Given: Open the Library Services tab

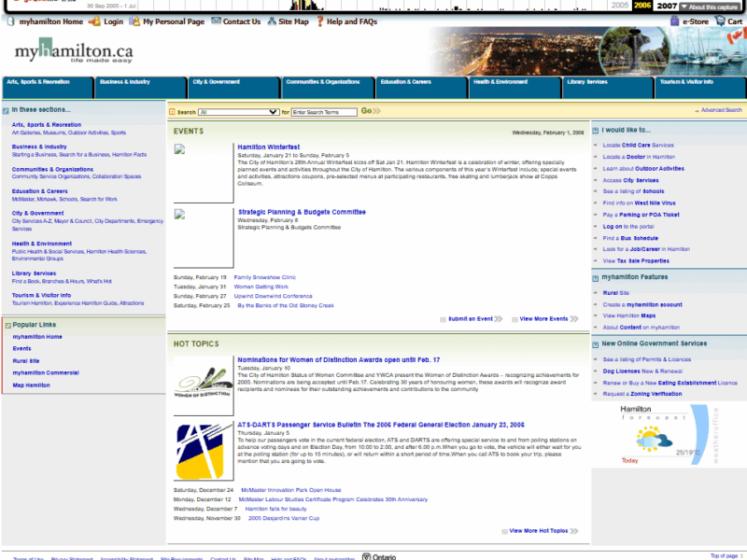Looking at the screenshot, I should point(608,87).
